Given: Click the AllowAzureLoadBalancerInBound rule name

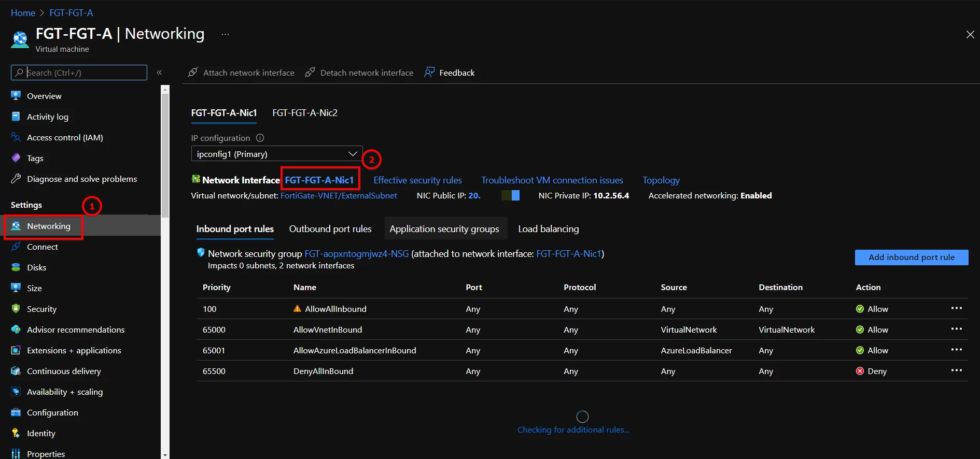Looking at the screenshot, I should tap(355, 351).
